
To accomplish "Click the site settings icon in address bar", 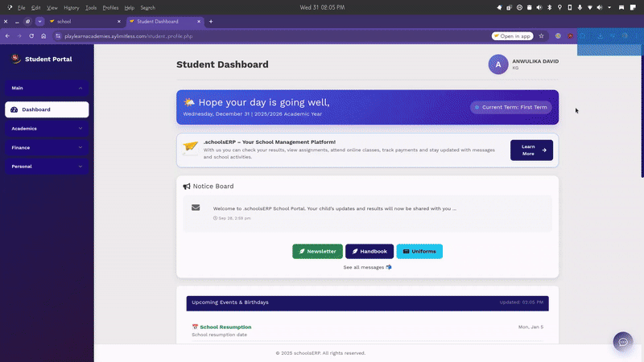I will (58, 36).
